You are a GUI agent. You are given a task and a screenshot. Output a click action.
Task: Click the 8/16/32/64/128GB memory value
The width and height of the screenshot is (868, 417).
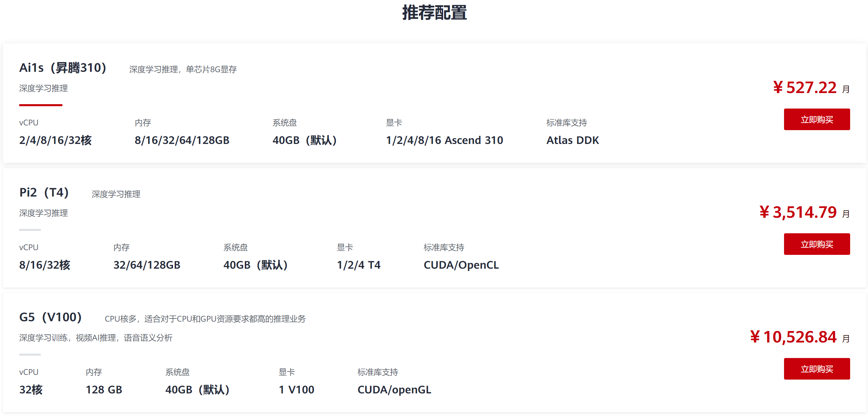tap(182, 140)
